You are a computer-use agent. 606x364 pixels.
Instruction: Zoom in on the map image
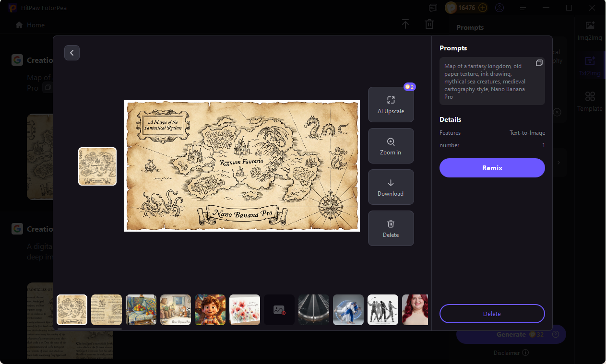point(391,146)
